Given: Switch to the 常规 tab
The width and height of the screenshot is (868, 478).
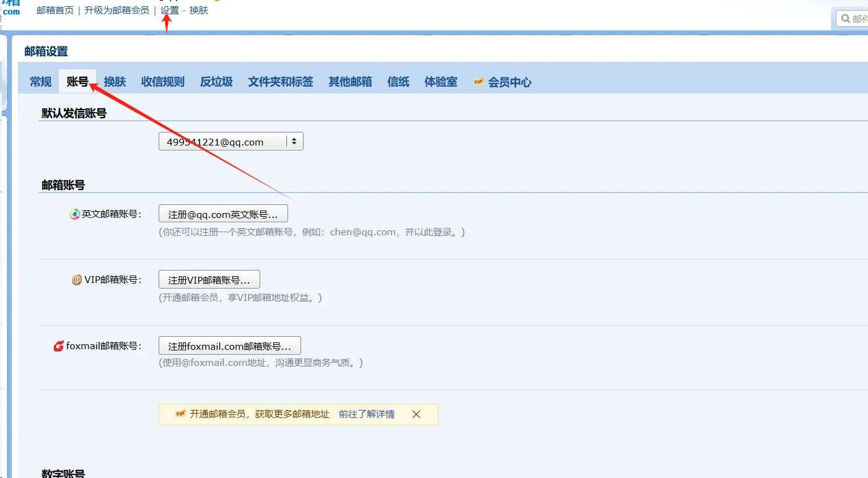Looking at the screenshot, I should click(x=41, y=82).
